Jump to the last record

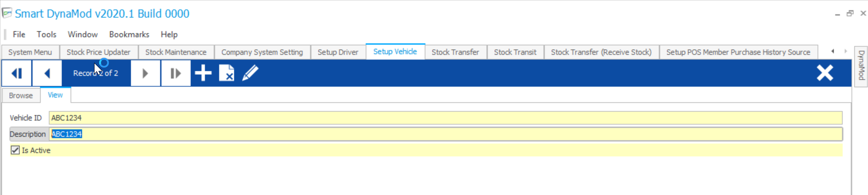175,73
